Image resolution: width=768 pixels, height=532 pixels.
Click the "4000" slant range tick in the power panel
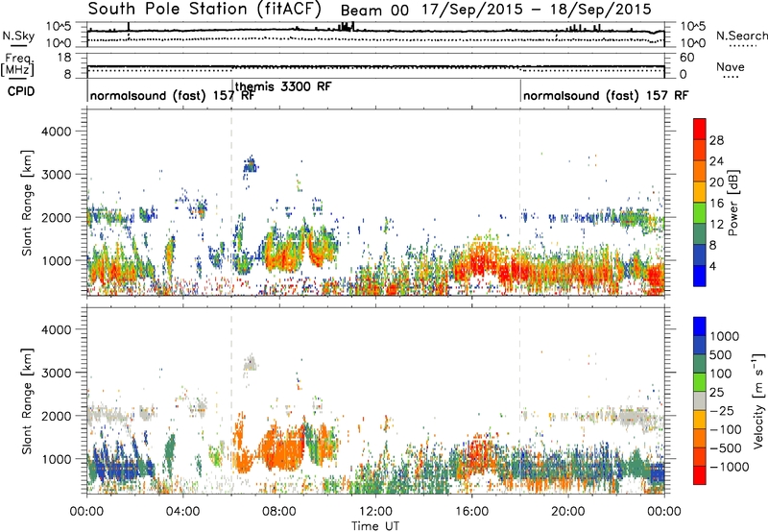56,132
